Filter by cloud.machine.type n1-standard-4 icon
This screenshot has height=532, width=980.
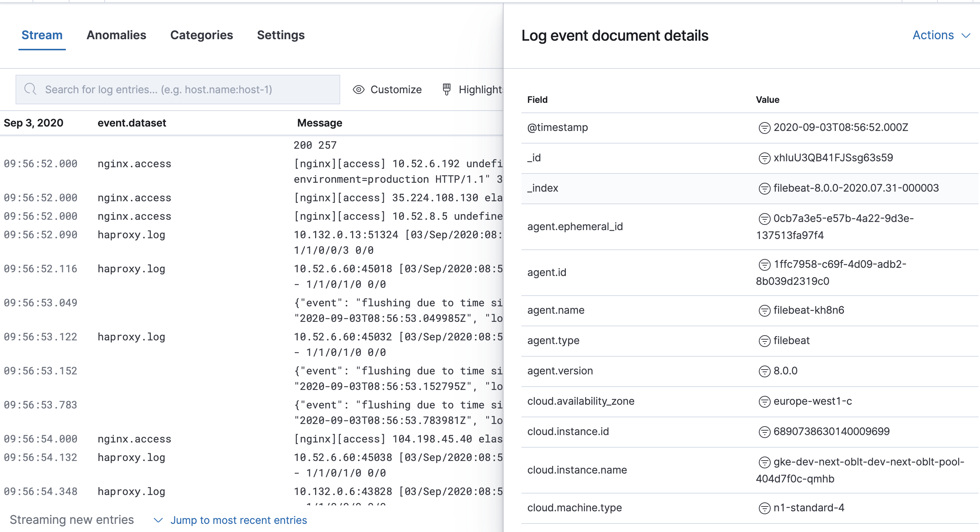click(x=764, y=508)
